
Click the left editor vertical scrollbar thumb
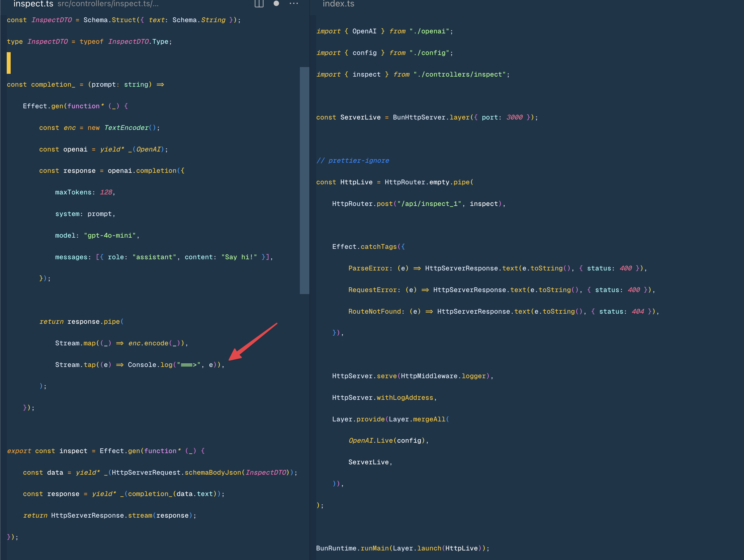tap(304, 180)
